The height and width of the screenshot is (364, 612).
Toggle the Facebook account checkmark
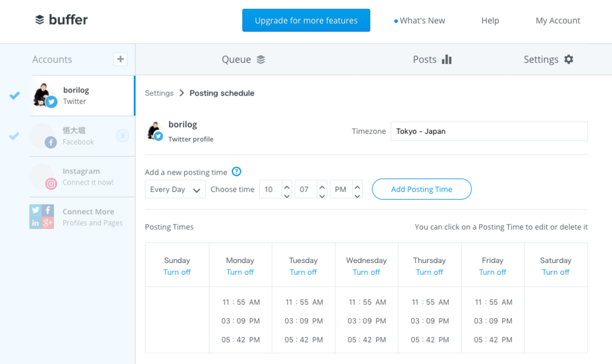click(14, 136)
